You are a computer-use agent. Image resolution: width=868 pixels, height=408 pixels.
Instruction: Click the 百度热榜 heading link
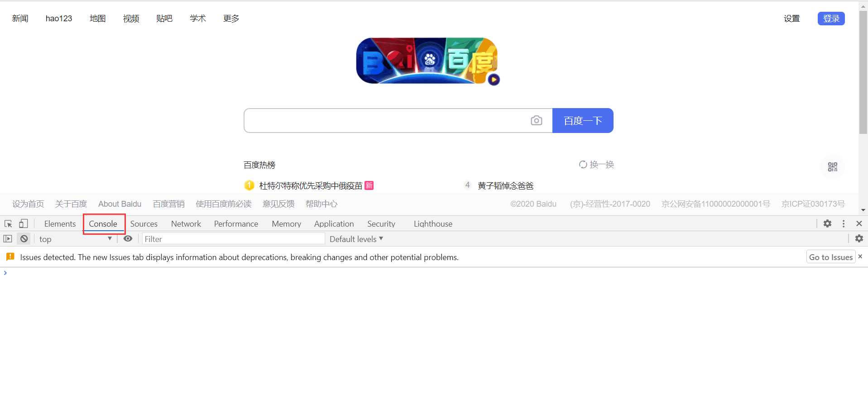pos(259,165)
